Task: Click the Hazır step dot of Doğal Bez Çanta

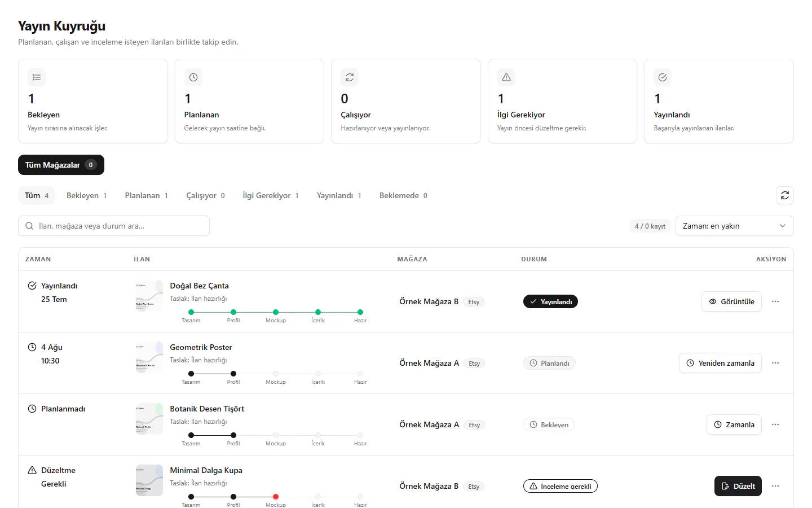Action: [x=360, y=312]
